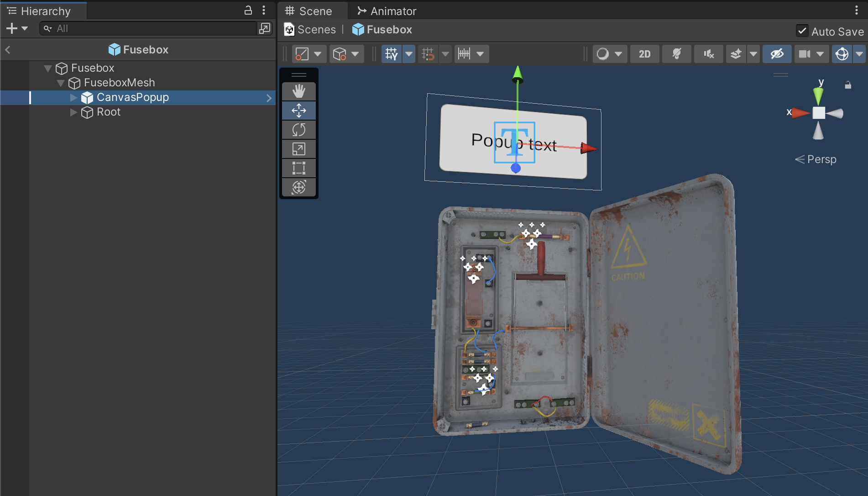
Task: Click the Move tool icon
Action: pyautogui.click(x=299, y=111)
